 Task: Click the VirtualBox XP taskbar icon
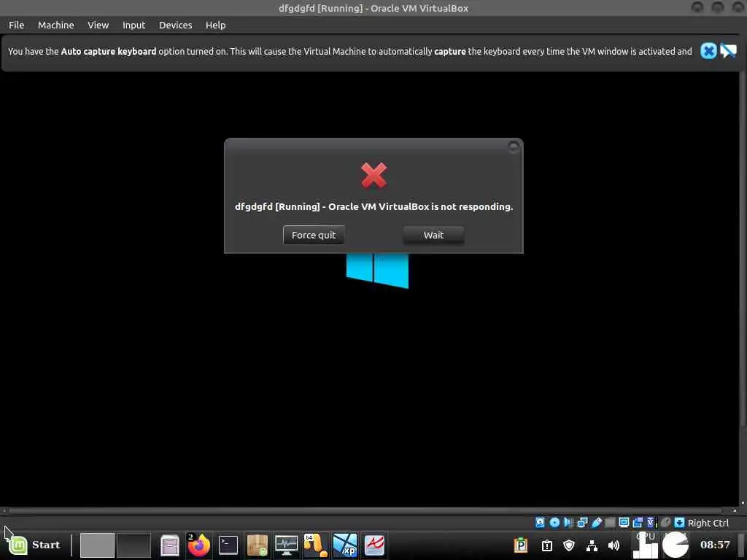click(x=345, y=545)
